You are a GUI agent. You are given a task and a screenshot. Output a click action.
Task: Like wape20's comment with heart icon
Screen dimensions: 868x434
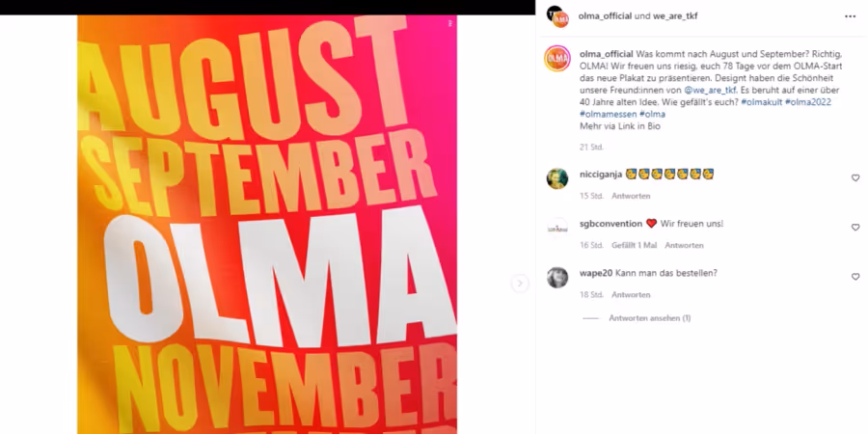tap(855, 277)
